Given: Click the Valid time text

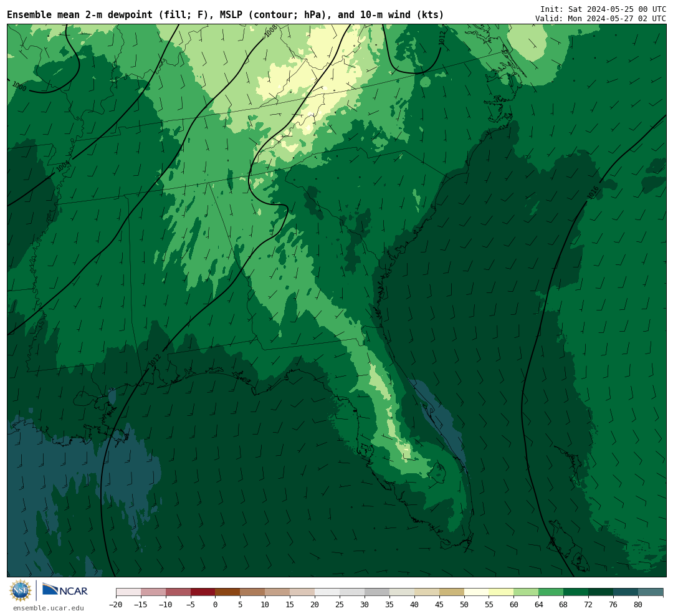Looking at the screenshot, I should 601,19.
